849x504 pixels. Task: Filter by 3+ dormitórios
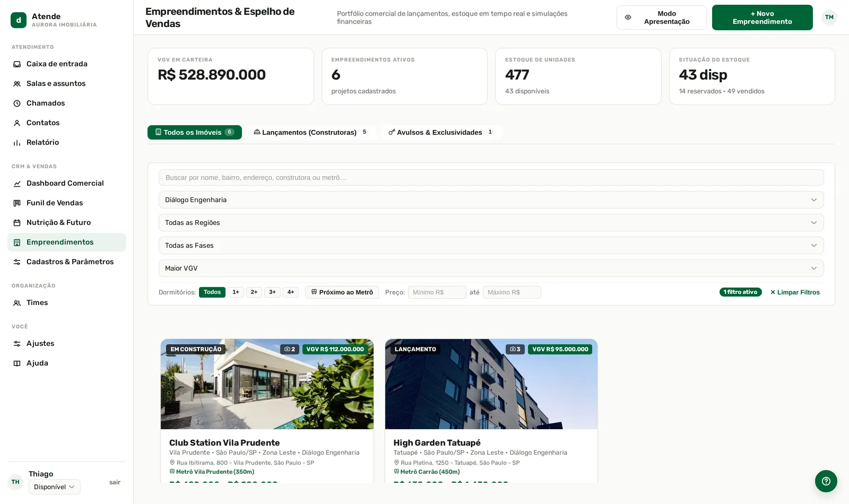[272, 292]
